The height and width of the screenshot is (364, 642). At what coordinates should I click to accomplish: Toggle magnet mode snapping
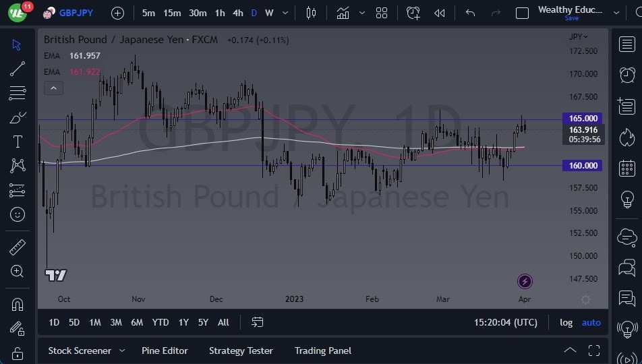pyautogui.click(x=18, y=304)
